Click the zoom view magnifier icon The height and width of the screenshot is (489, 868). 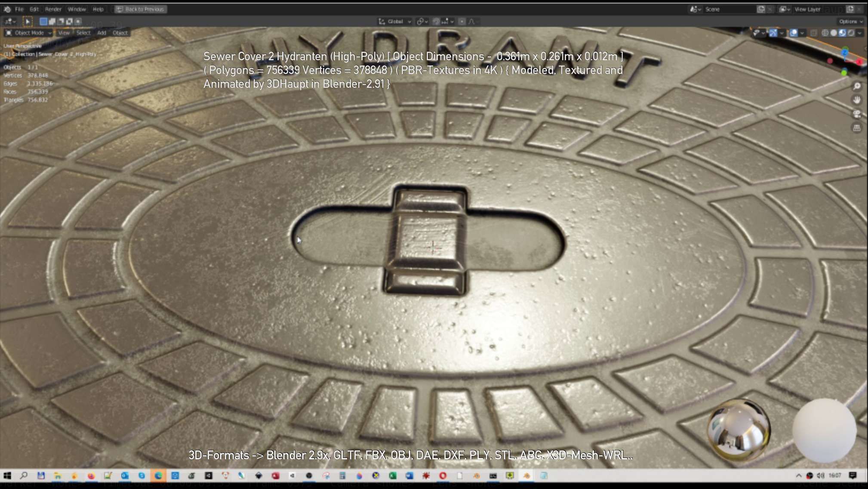(857, 86)
